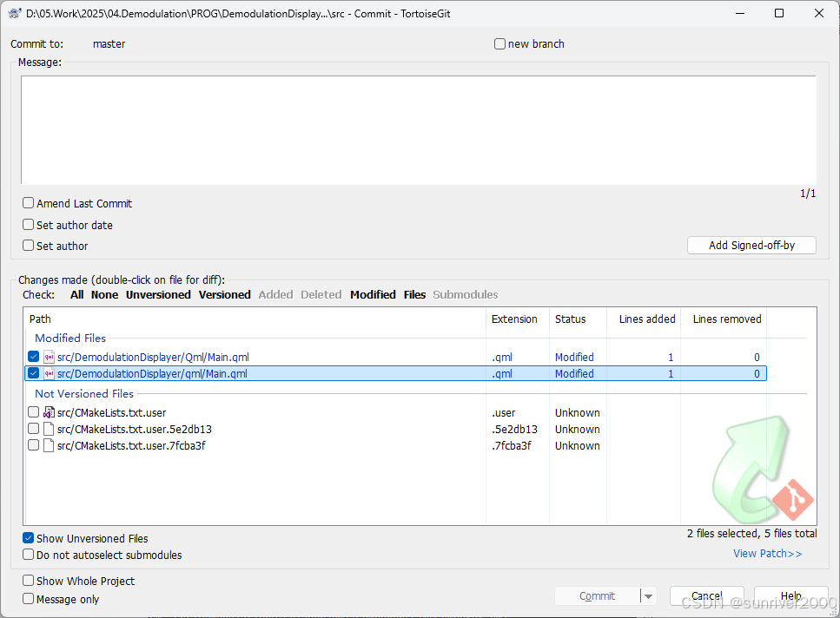Click the TortoiseGit title bar app icon
This screenshot has width=840, height=618.
[x=15, y=13]
